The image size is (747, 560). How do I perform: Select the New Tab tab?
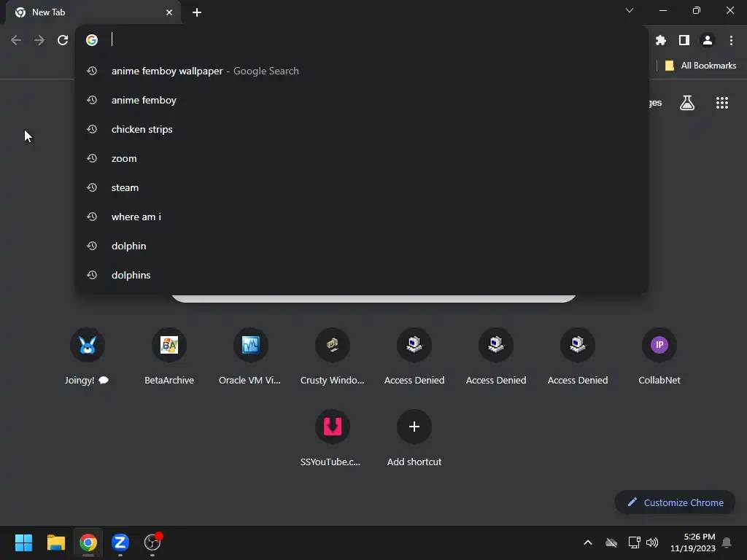tap(93, 12)
